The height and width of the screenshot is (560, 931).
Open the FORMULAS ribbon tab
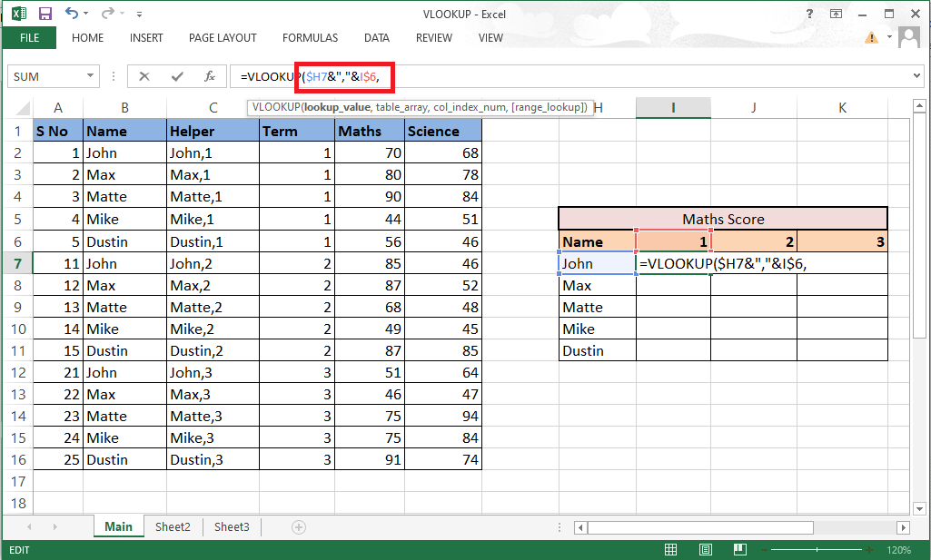pos(310,38)
